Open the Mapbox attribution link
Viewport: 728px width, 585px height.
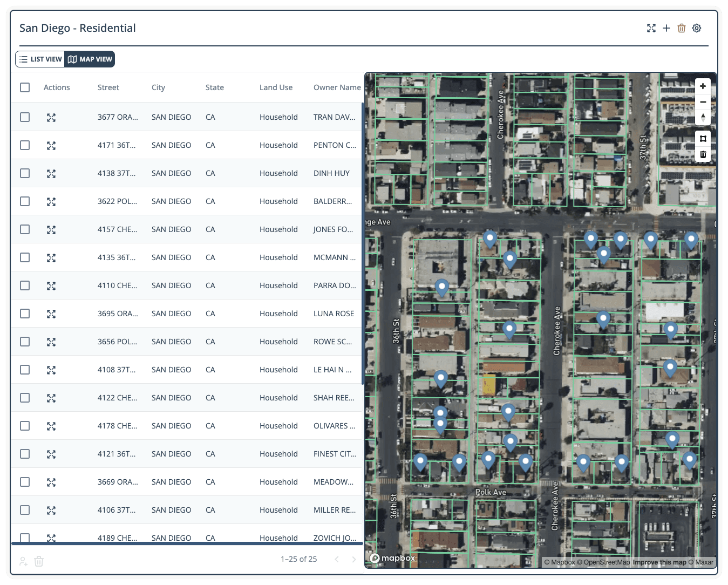560,562
